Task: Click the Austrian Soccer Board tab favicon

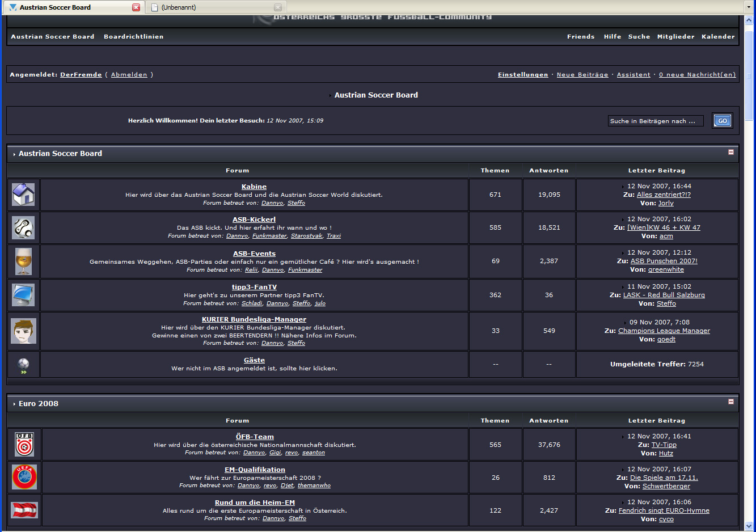Action: pyautogui.click(x=13, y=7)
